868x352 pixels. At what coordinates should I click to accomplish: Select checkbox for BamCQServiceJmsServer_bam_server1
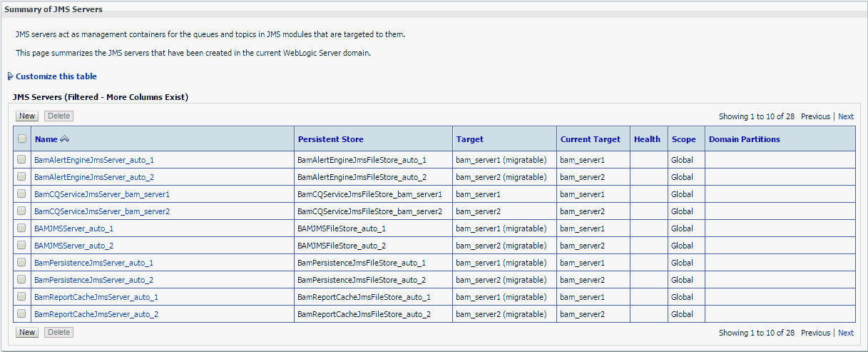[22, 194]
